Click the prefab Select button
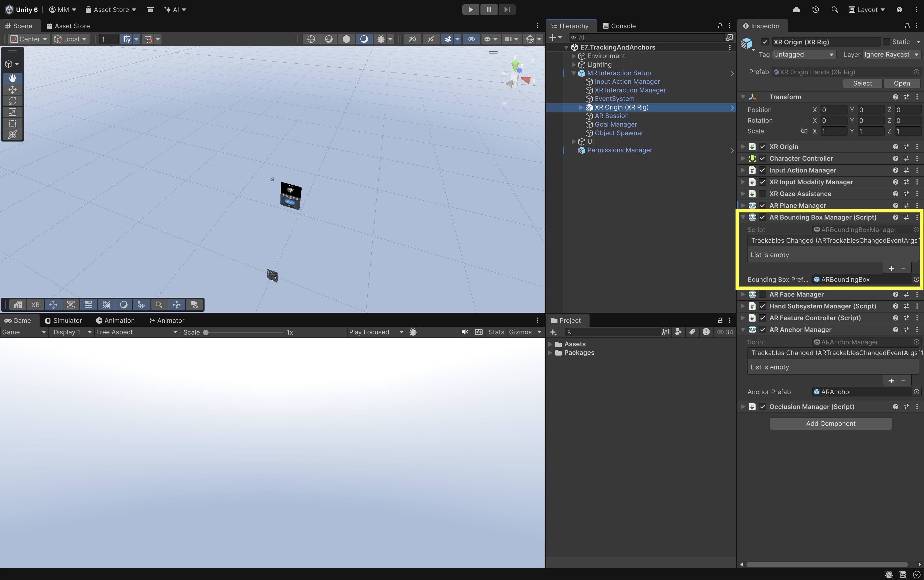 pos(862,83)
